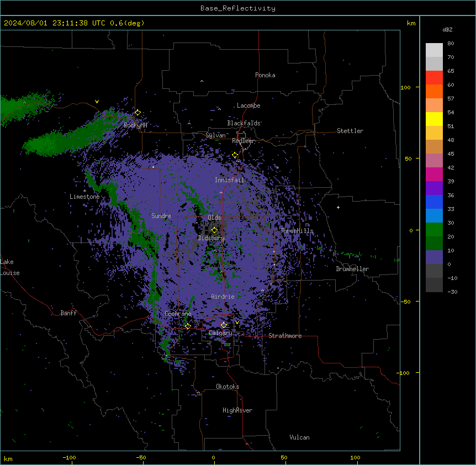Click the magenta 42 dBZ legend swatch
This screenshot has height=465, width=476.
click(434, 174)
